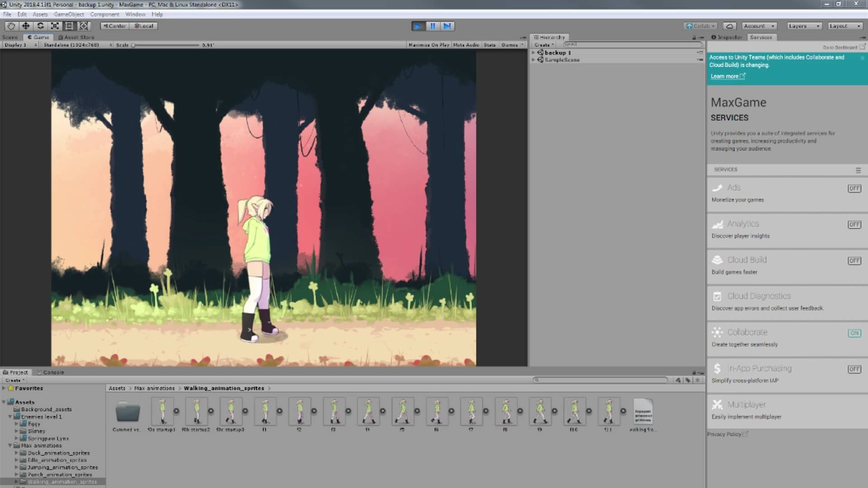Select the Hand pan tool

(x=10, y=26)
